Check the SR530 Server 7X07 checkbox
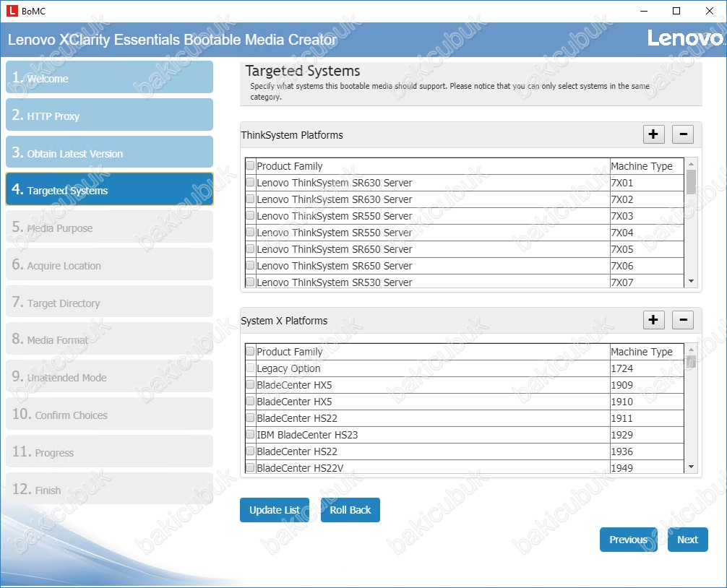Viewport: 727px width, 588px height. click(x=250, y=282)
